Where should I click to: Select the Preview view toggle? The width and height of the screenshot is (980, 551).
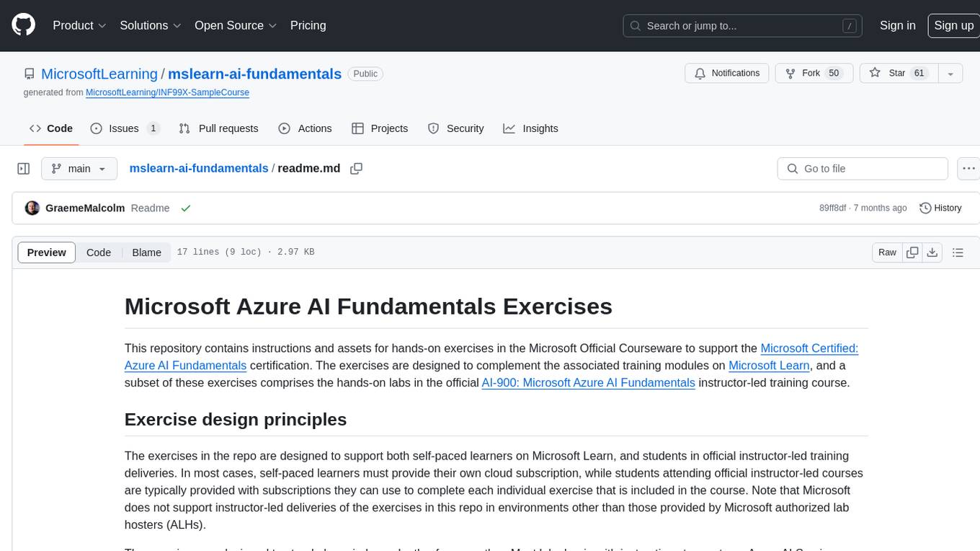pos(47,252)
